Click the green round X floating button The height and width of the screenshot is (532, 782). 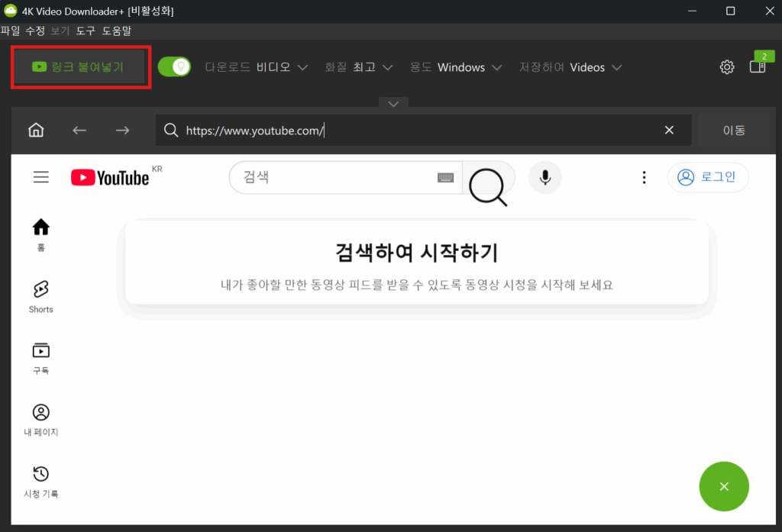(x=724, y=486)
